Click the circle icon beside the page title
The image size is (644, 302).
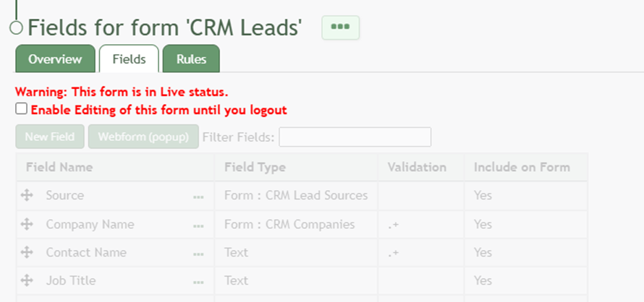point(16,27)
